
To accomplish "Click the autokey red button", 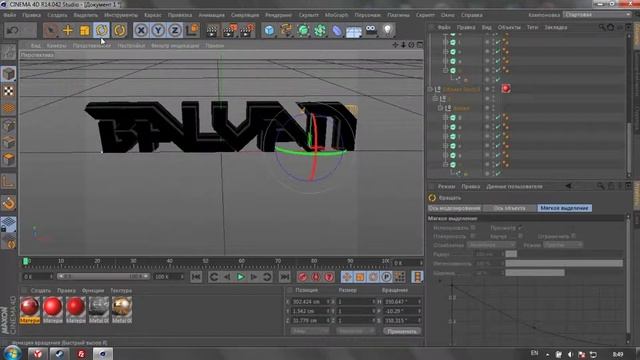I will [x=316, y=277].
